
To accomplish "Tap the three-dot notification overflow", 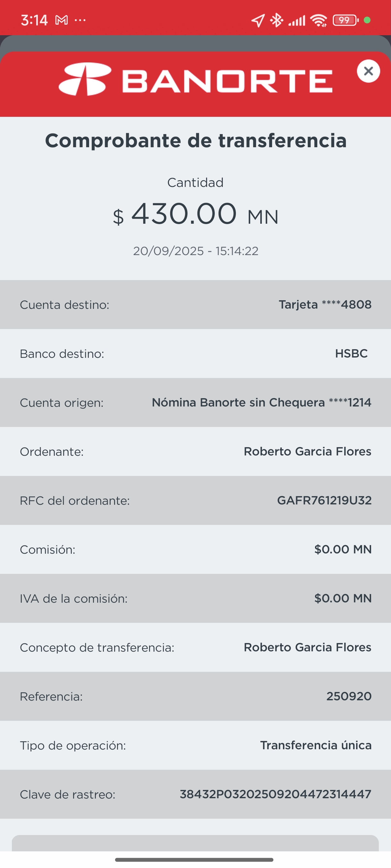I will point(80,20).
